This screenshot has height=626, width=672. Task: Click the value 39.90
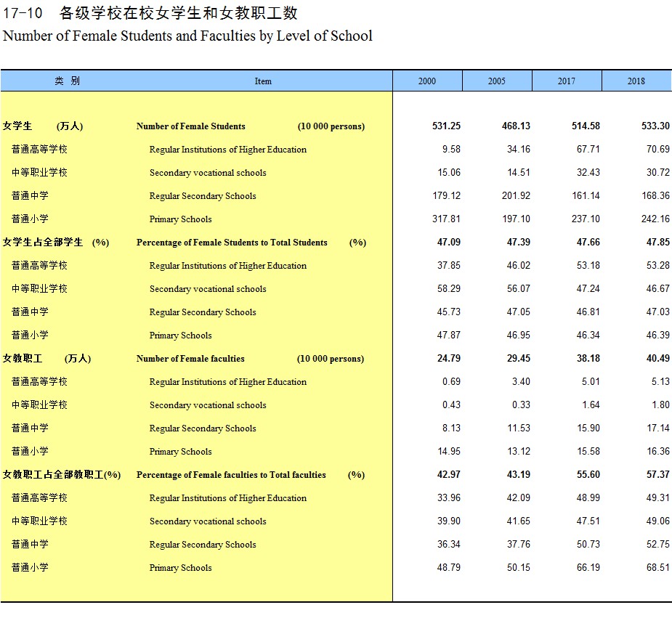(x=449, y=521)
